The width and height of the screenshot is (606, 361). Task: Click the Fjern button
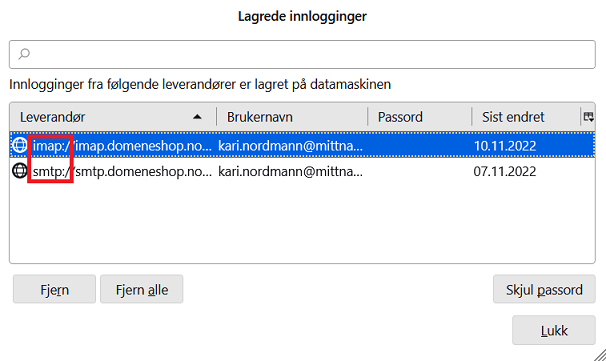[x=54, y=289]
